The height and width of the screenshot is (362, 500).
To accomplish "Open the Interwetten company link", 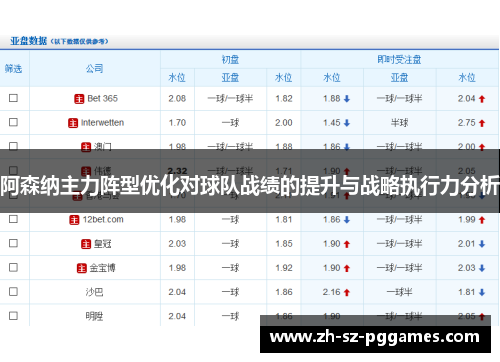I will click(x=102, y=123).
